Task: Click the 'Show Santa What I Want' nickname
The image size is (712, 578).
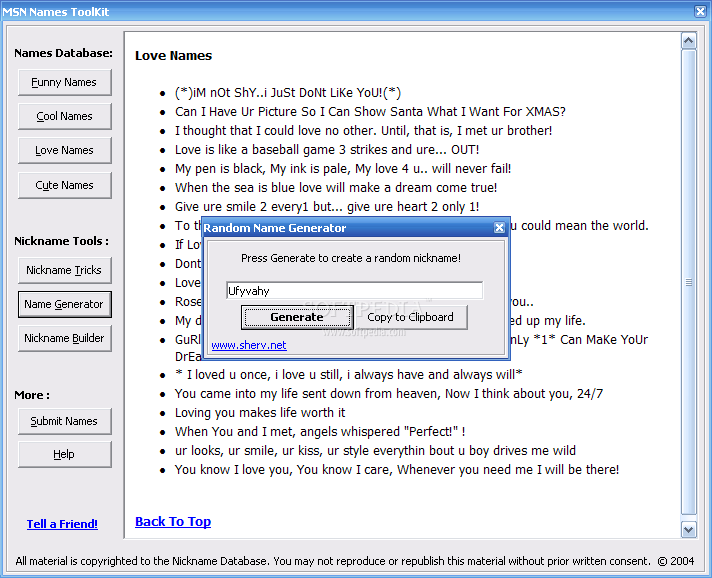Action: pos(370,112)
